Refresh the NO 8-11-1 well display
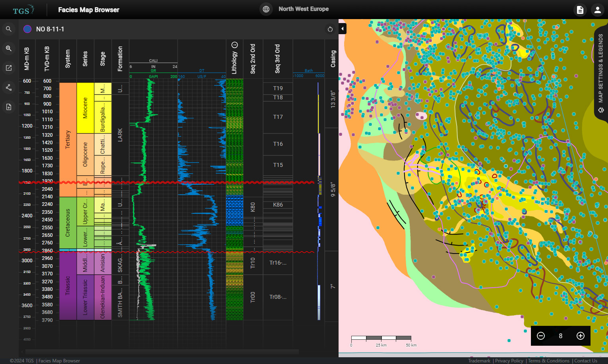608x364 pixels. pyautogui.click(x=330, y=29)
